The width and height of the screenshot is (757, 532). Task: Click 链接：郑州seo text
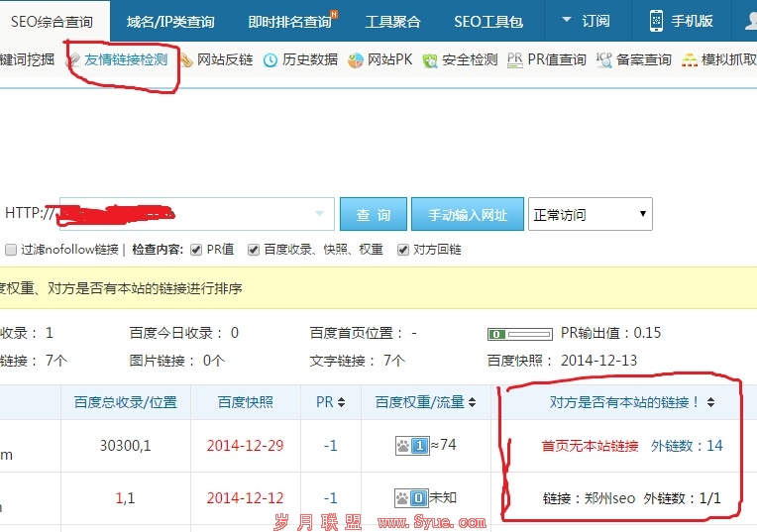[x=589, y=498]
